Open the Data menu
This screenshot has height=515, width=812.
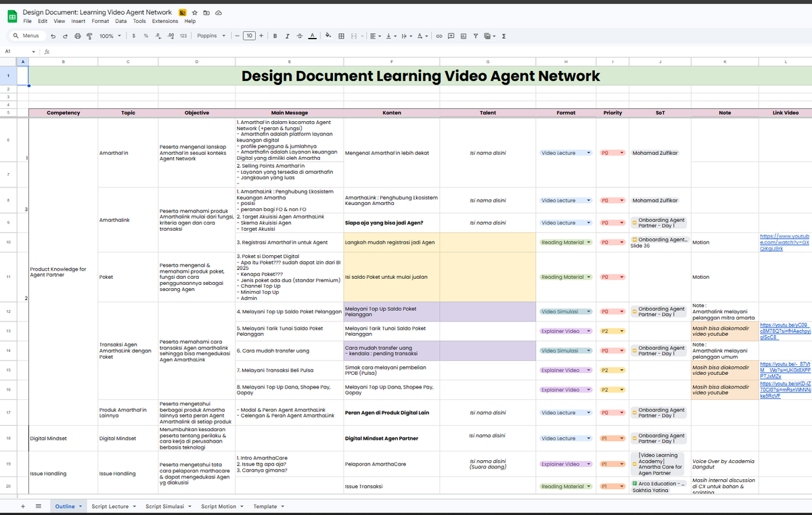(x=120, y=21)
